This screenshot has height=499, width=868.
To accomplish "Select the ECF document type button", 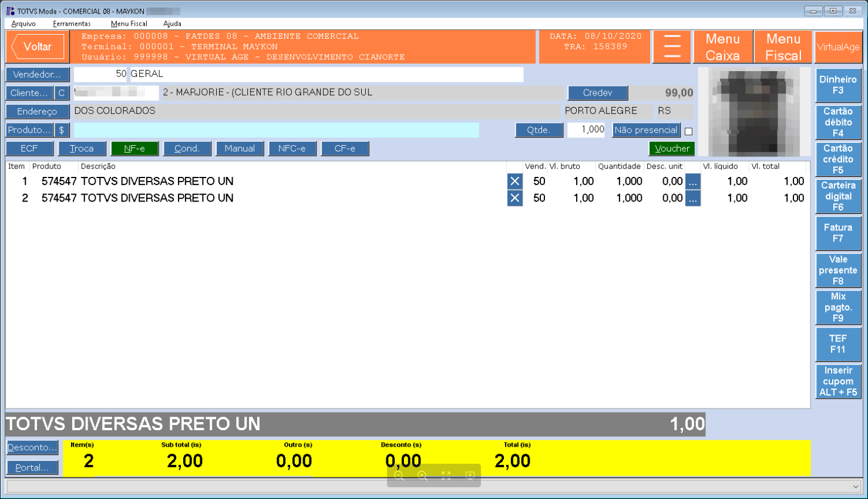I will [x=29, y=149].
